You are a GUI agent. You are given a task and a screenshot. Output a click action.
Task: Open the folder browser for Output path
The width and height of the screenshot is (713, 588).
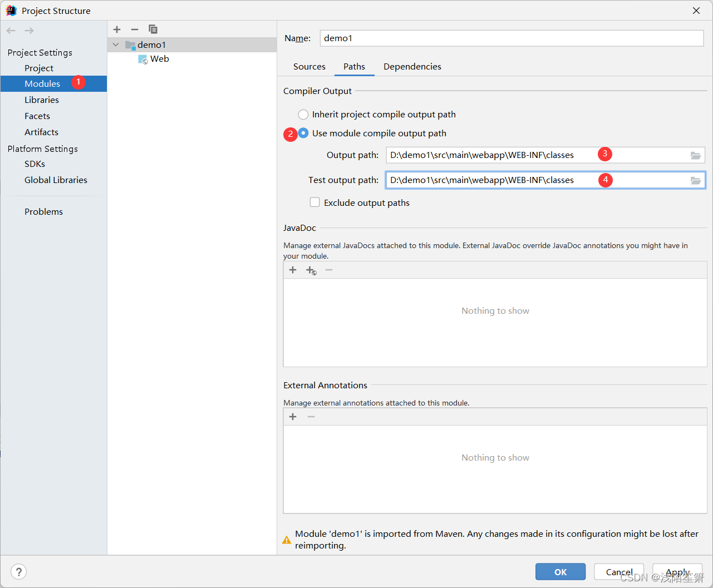[x=695, y=155]
